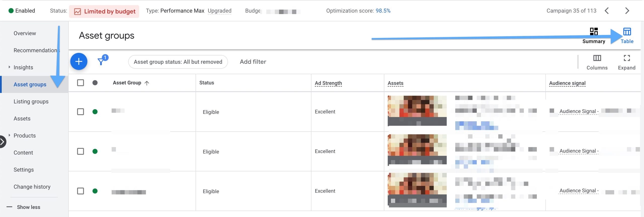Switch to Summary view

pyautogui.click(x=593, y=35)
